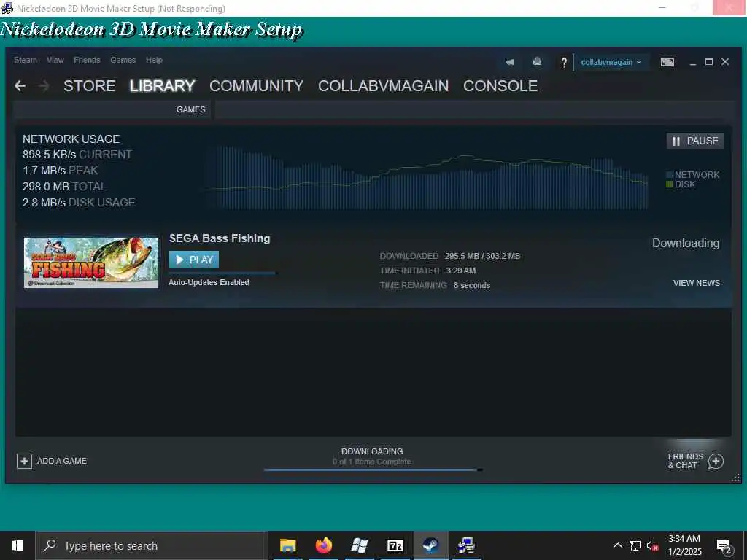Screen dimensions: 747x560
Task: Click the game download progress bar
Action: click(223, 273)
